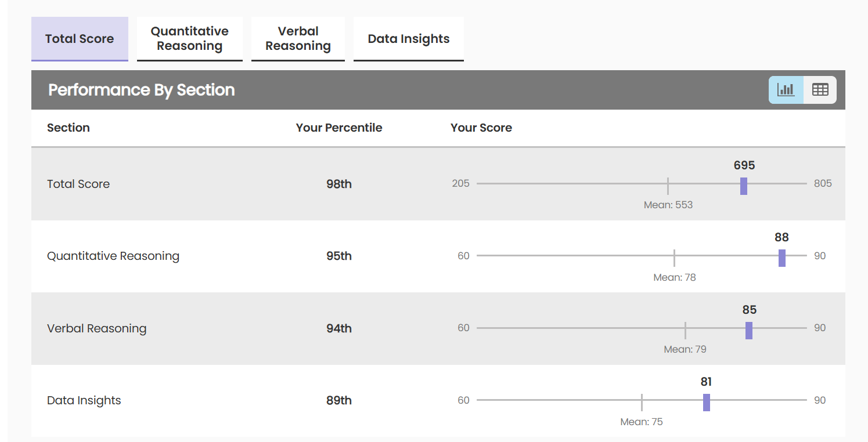Open the Quantitative Reasoning tab
868x442 pixels.
189,38
